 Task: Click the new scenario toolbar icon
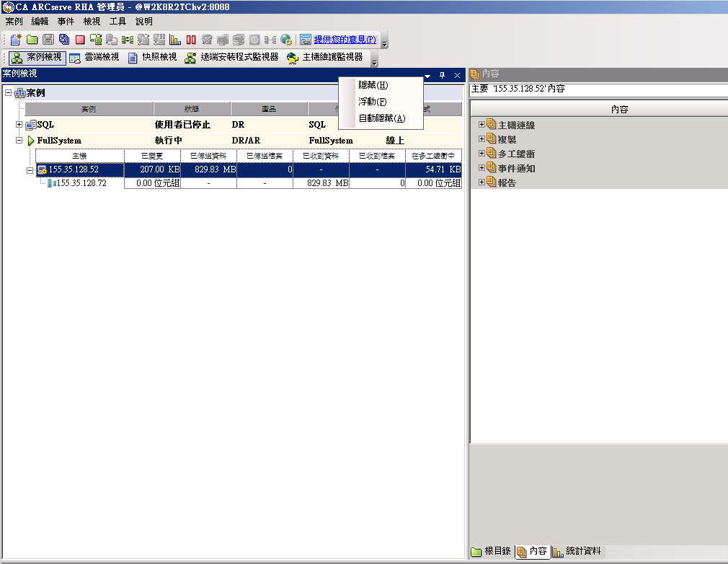click(16, 40)
